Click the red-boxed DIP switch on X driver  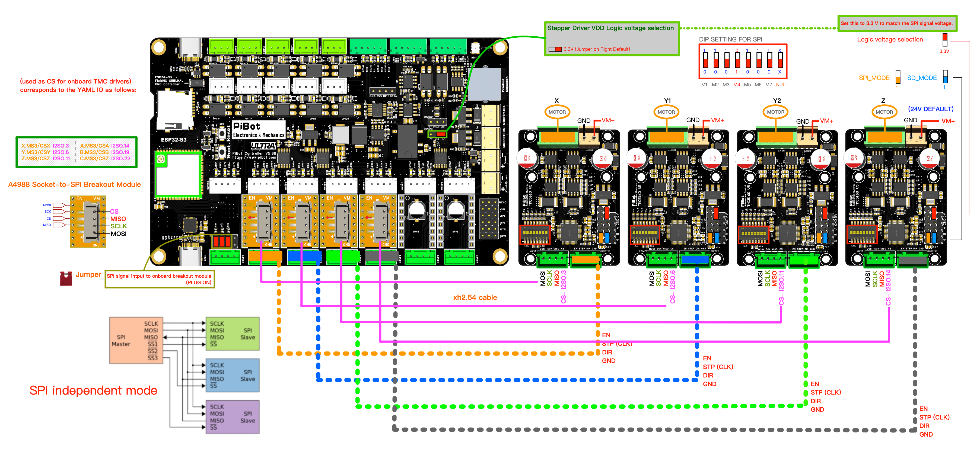click(535, 235)
